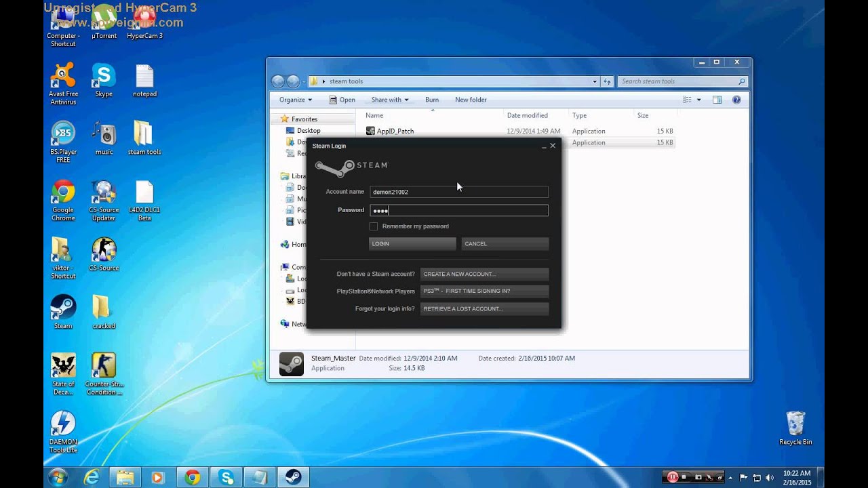Launch State of Decay desktop icon
Screen dimensions: 868x488
(x=63, y=374)
